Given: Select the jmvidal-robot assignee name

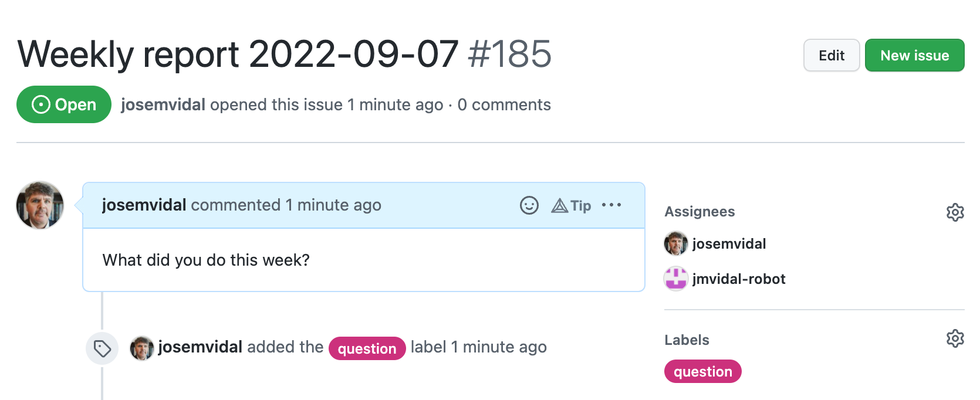Looking at the screenshot, I should click(739, 279).
